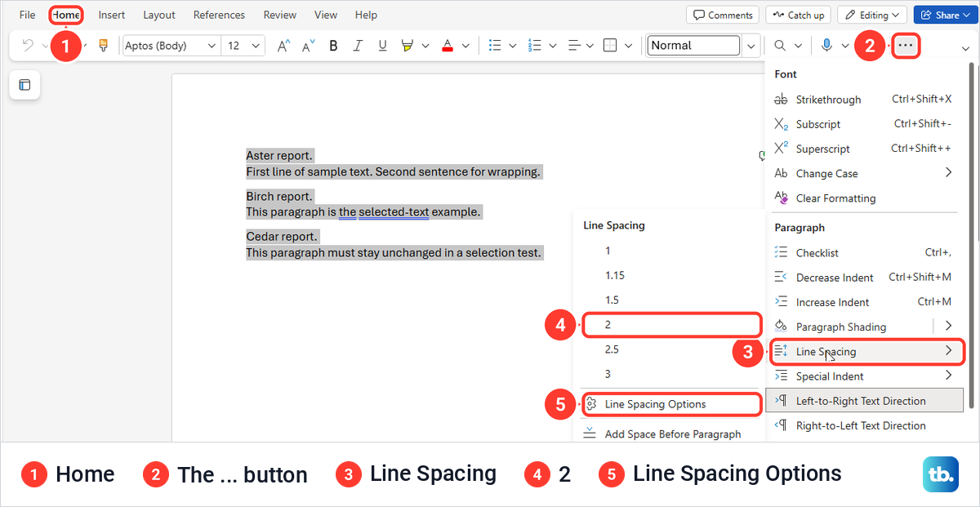Image resolution: width=980 pixels, height=507 pixels.
Task: Open the font color dropdown arrow
Action: (x=465, y=46)
